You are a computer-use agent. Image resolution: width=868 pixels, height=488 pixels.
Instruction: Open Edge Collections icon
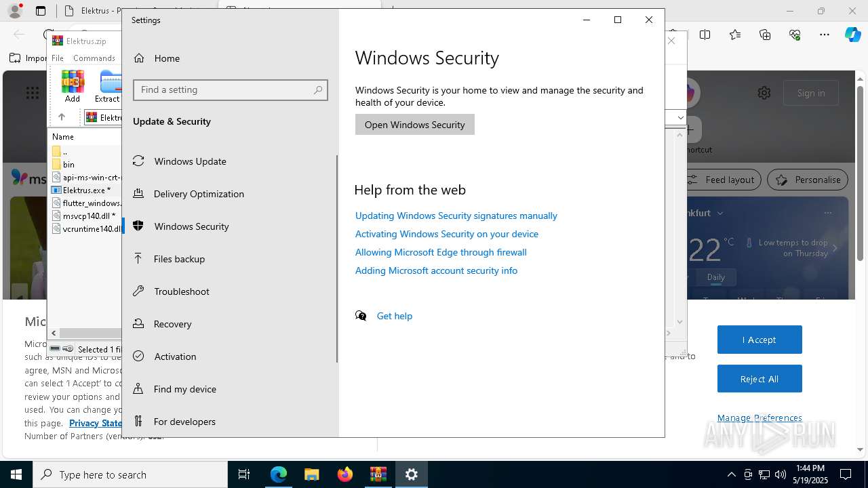765,35
